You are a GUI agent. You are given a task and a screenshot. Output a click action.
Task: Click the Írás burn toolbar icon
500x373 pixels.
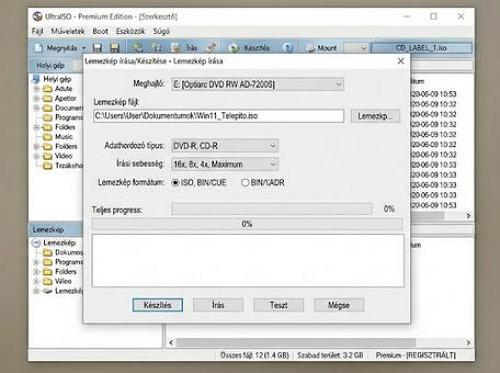[176, 48]
